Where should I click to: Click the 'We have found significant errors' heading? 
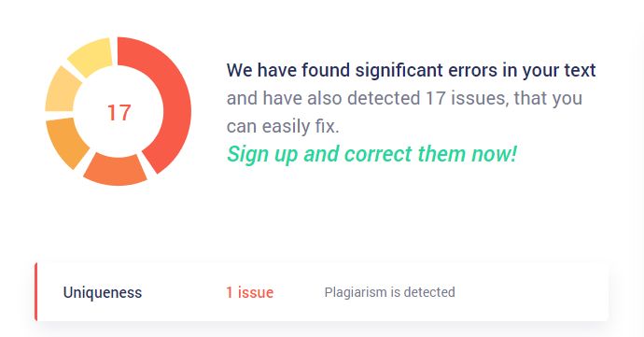(x=411, y=70)
